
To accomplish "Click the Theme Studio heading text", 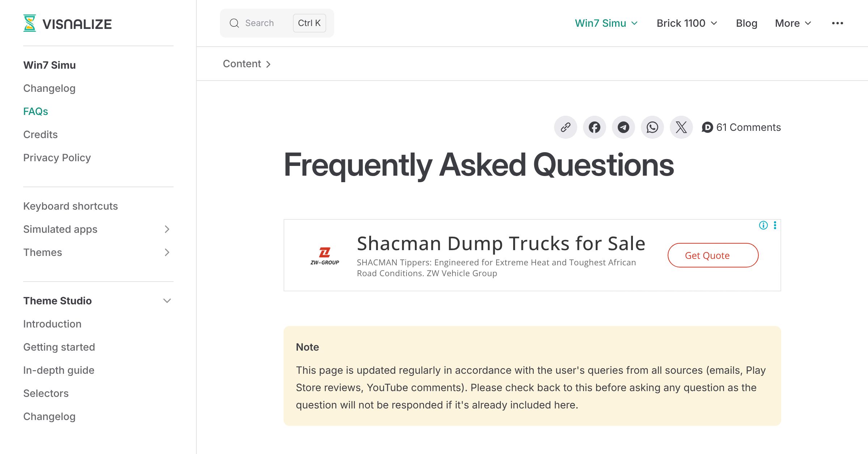I will 58,301.
